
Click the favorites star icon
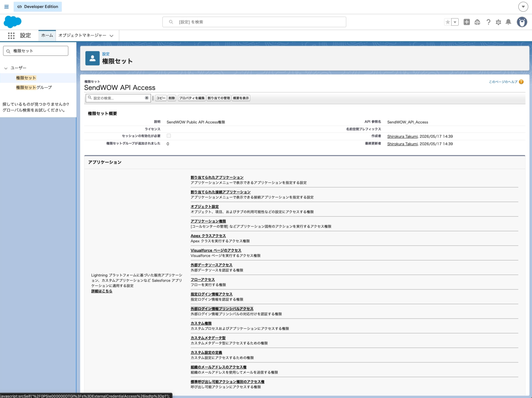pyautogui.click(x=448, y=22)
